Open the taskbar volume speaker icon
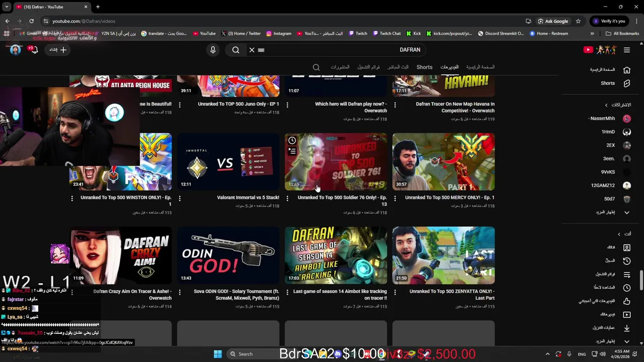 pos(603,354)
